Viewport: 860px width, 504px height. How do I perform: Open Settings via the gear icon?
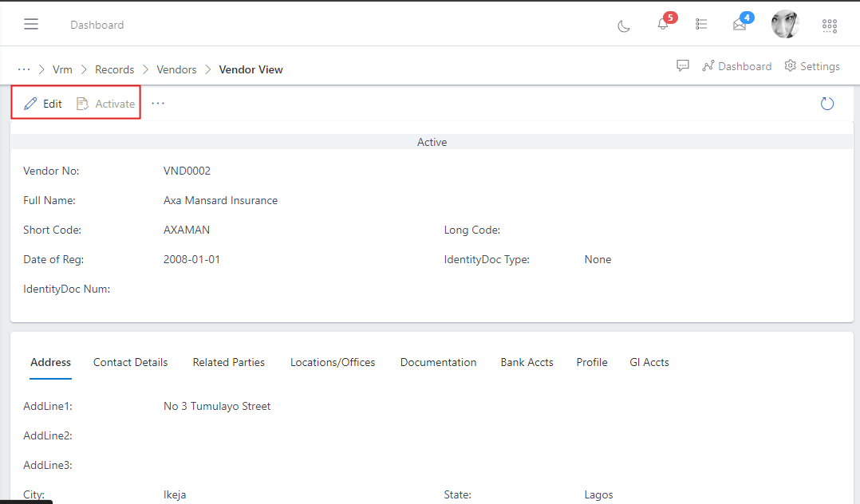coord(811,66)
